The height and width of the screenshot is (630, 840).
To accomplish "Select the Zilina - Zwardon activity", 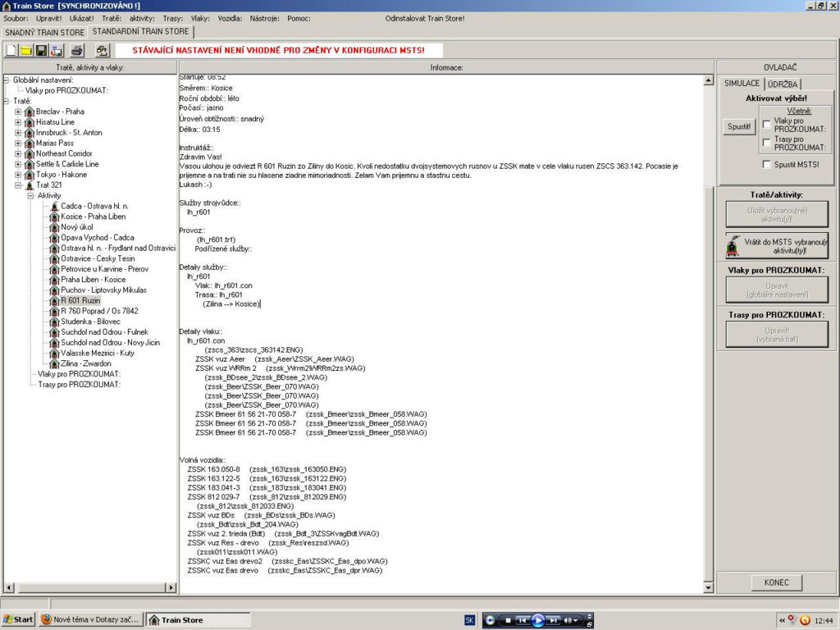I will [84, 363].
